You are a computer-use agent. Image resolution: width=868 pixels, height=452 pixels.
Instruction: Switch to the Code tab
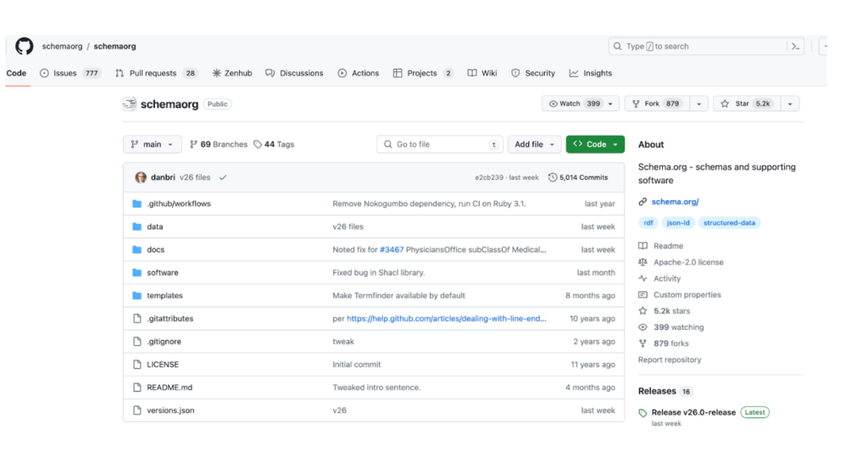[17, 73]
